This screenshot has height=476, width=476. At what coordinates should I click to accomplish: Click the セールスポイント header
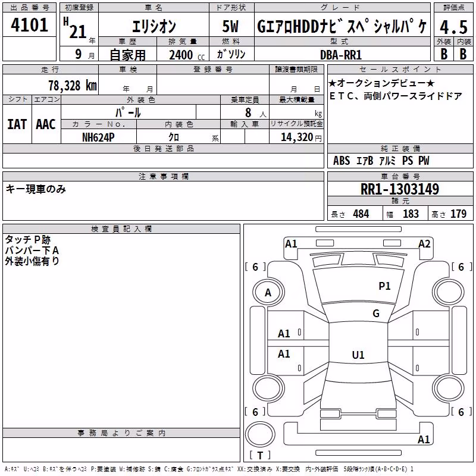(x=400, y=69)
